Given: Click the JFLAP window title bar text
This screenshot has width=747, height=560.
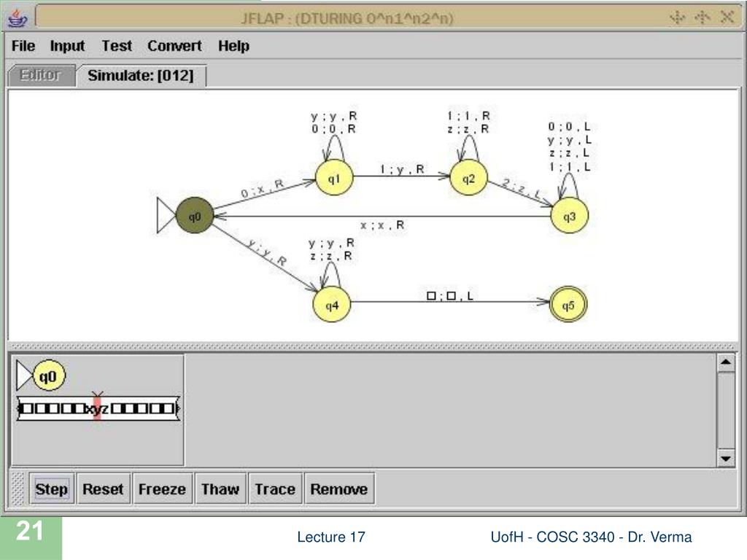Looking at the screenshot, I should (x=347, y=18).
